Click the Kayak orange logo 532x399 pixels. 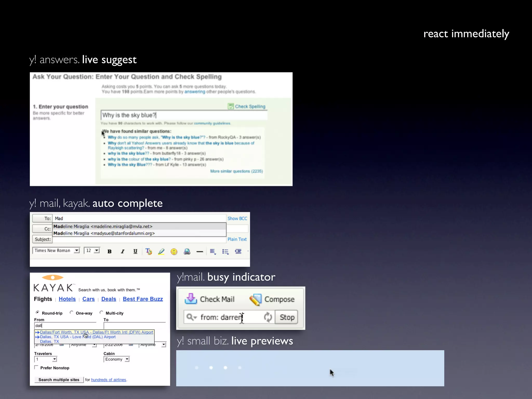pyautogui.click(x=53, y=277)
